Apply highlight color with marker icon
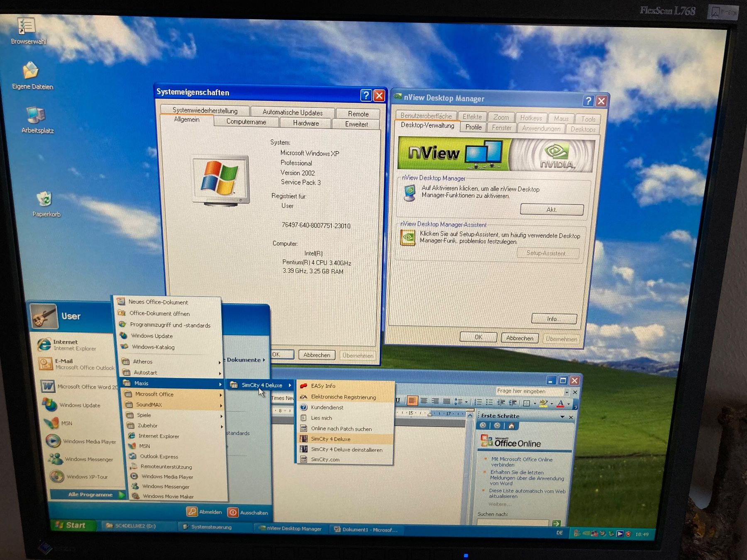The height and width of the screenshot is (560, 747). click(543, 403)
